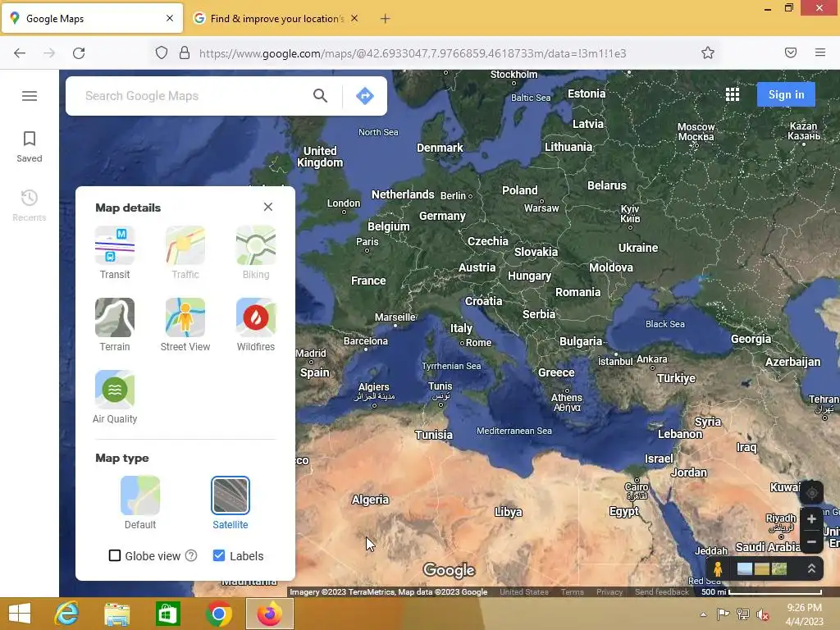Turn on the Wildfires layer

(256, 325)
